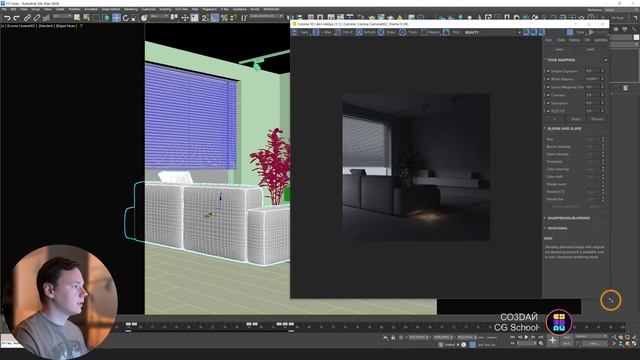The height and width of the screenshot is (360, 640).
Task: Uncheck ACES OT checkbox
Action: pyautogui.click(x=548, y=111)
